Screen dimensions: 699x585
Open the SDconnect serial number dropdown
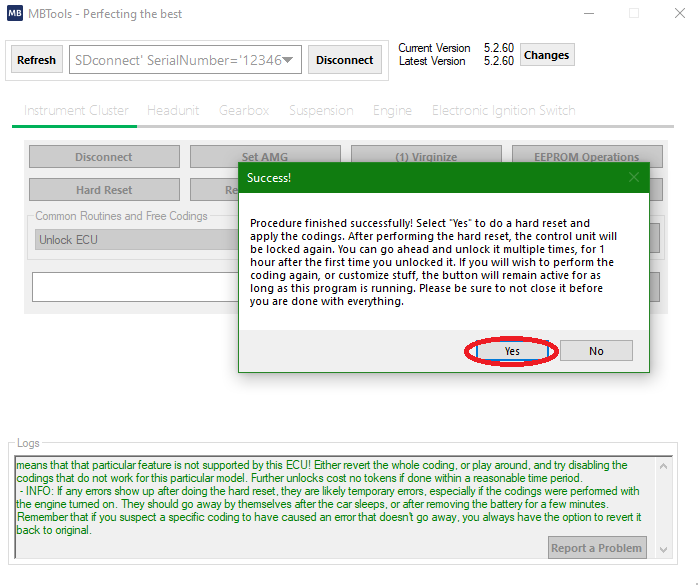point(288,60)
